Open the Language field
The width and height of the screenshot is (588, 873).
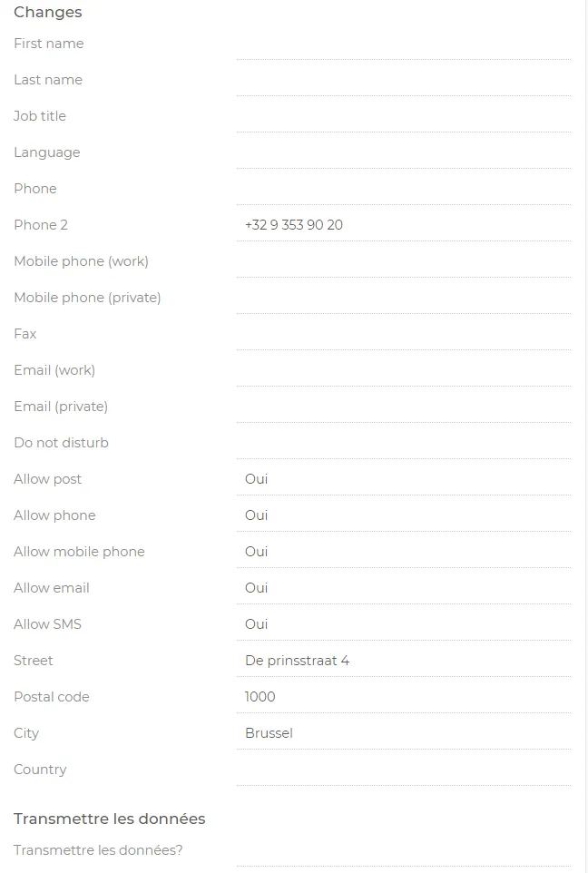[x=404, y=152]
